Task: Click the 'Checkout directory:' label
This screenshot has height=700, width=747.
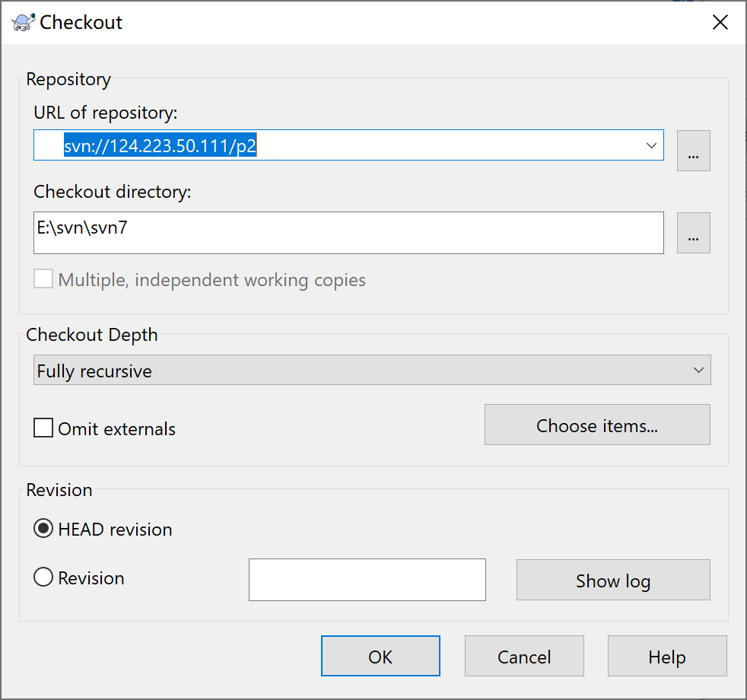Action: point(112,192)
